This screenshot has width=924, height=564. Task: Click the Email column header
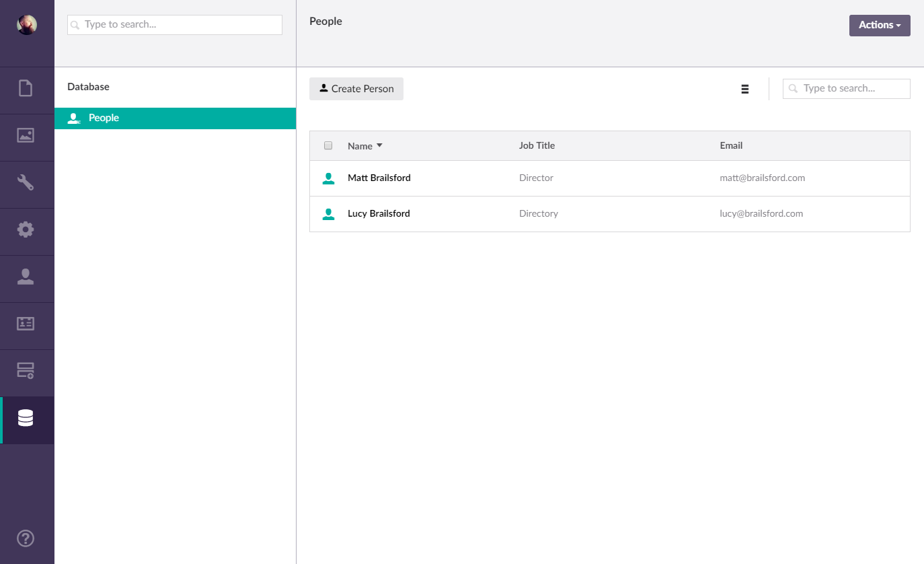click(x=731, y=145)
